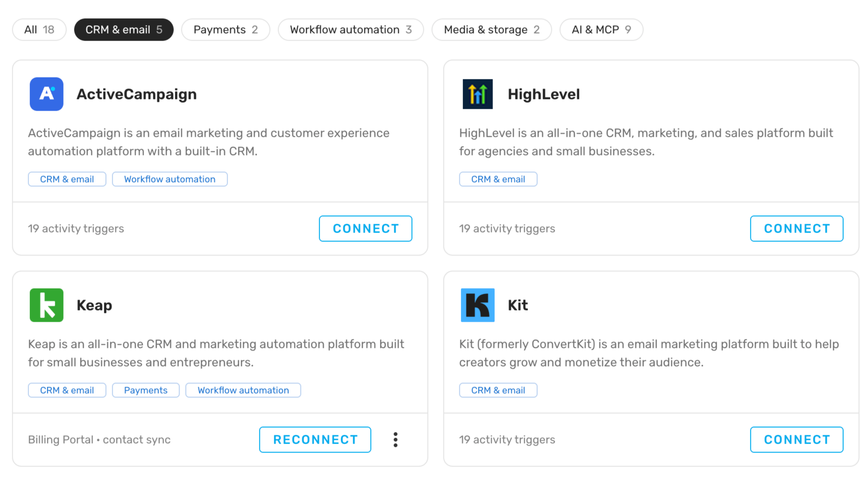Reconnect the Keap integration

pyautogui.click(x=315, y=439)
